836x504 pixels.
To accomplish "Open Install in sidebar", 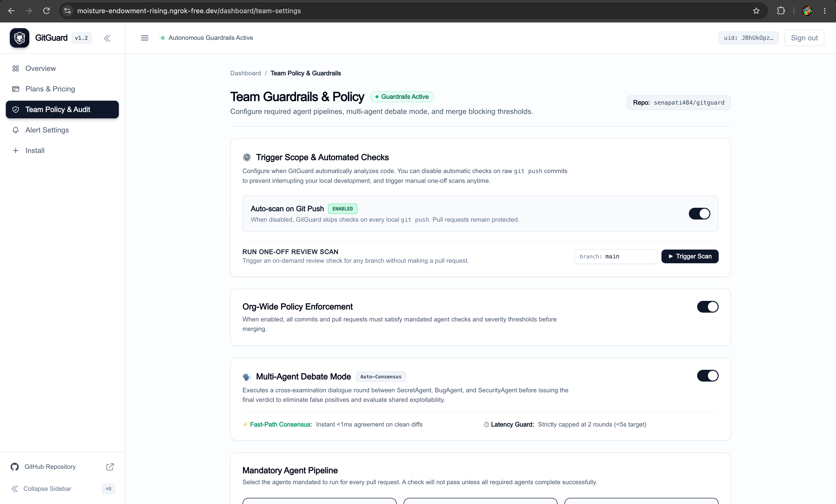I will pos(62,151).
